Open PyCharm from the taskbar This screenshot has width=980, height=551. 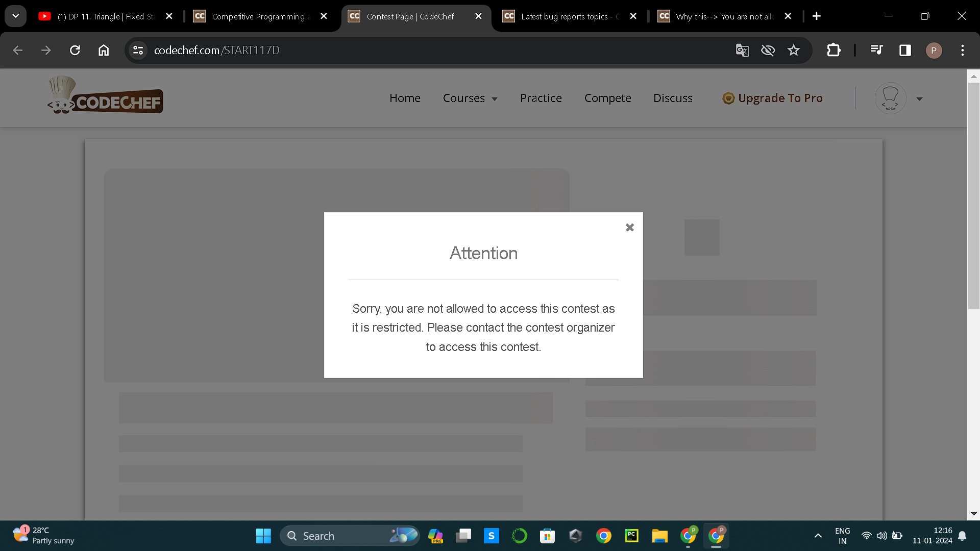click(631, 536)
